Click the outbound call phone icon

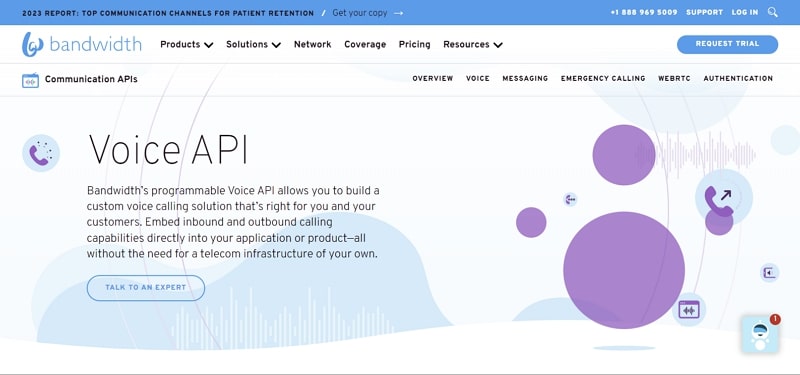pos(723,197)
